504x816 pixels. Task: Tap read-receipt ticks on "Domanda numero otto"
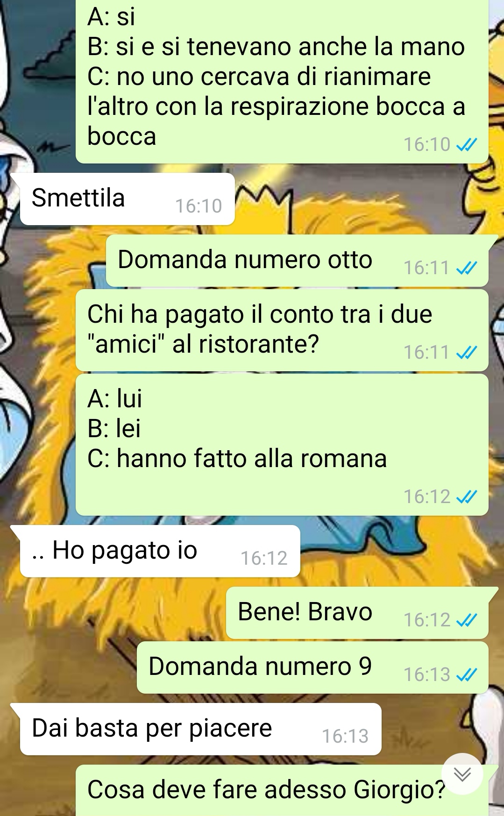click(467, 268)
